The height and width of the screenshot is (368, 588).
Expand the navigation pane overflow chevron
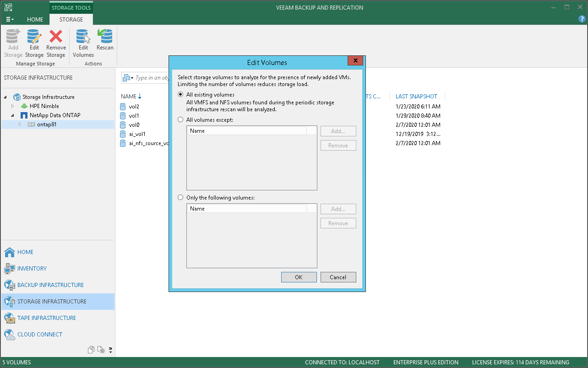point(110,350)
